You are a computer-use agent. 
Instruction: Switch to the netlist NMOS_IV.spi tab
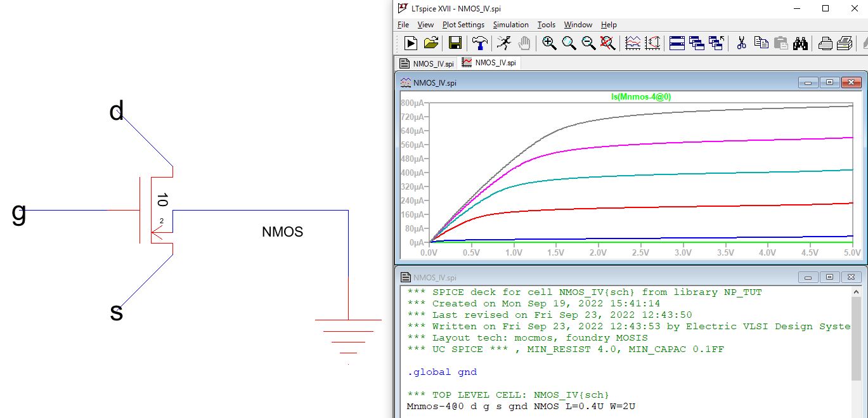tap(427, 63)
